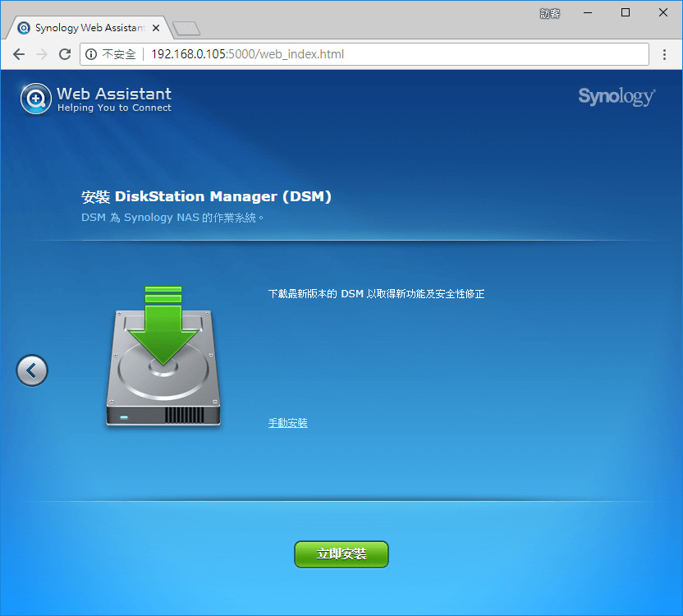Show site info via 不安全 icon
683x616 pixels.
pos(90,54)
